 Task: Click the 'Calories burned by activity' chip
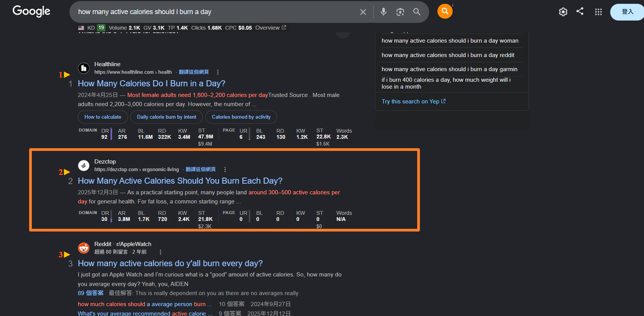241,117
